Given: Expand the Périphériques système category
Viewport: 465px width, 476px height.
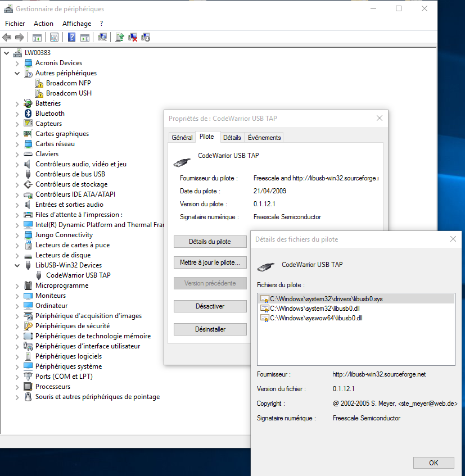Looking at the screenshot, I should pyautogui.click(x=17, y=367).
